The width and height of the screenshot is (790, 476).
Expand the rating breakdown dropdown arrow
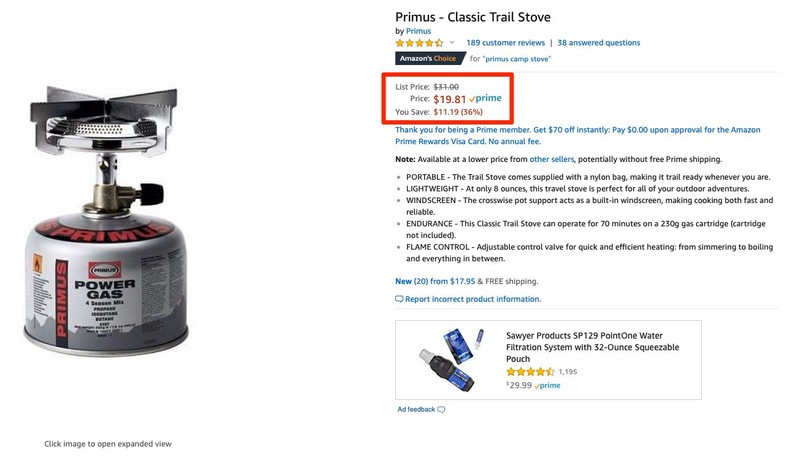452,43
